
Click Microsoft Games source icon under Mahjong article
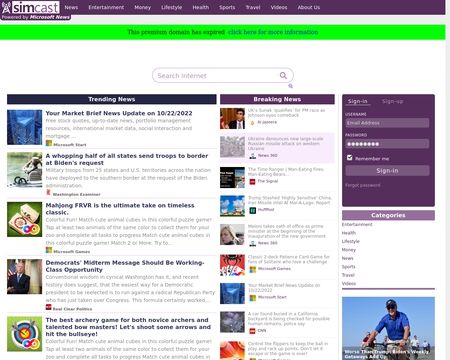click(x=49, y=250)
